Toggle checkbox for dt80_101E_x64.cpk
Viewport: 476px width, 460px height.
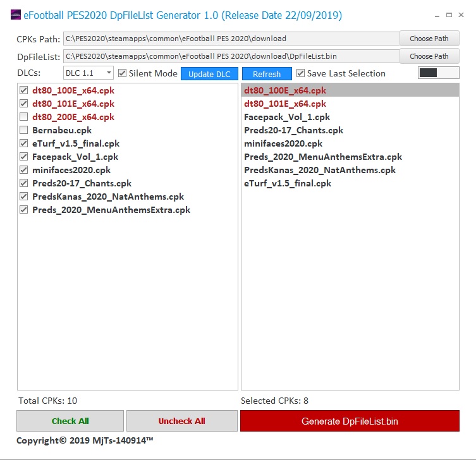[23, 104]
